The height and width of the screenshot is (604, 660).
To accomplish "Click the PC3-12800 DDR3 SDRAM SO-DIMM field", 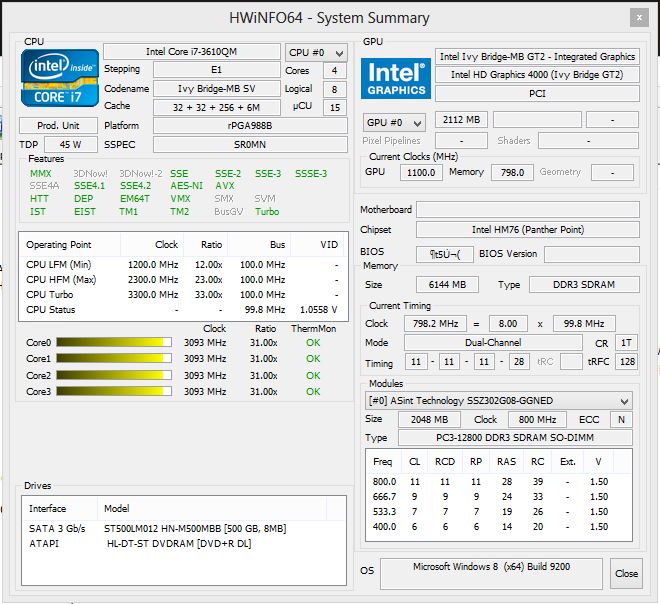I will (515, 437).
